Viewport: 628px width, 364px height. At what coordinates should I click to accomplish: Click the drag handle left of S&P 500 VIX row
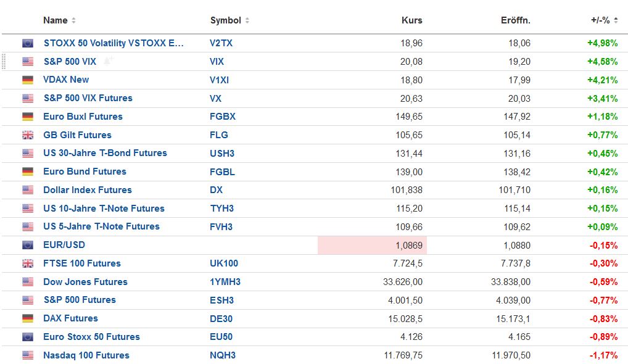click(4, 61)
